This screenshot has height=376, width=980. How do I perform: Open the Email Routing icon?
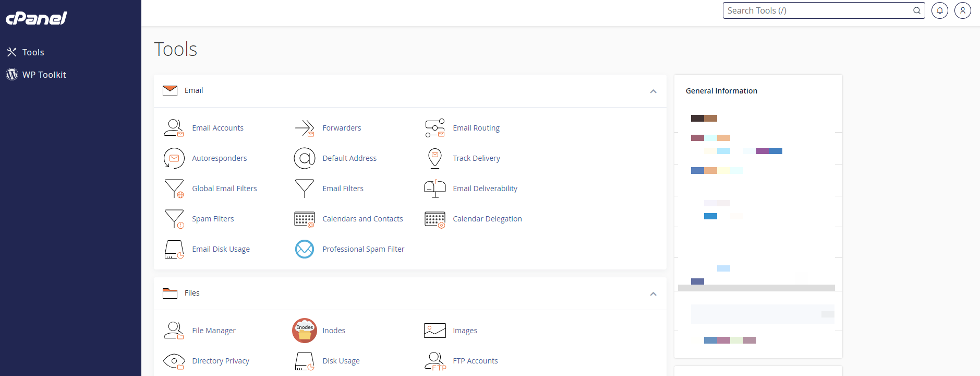(434, 128)
